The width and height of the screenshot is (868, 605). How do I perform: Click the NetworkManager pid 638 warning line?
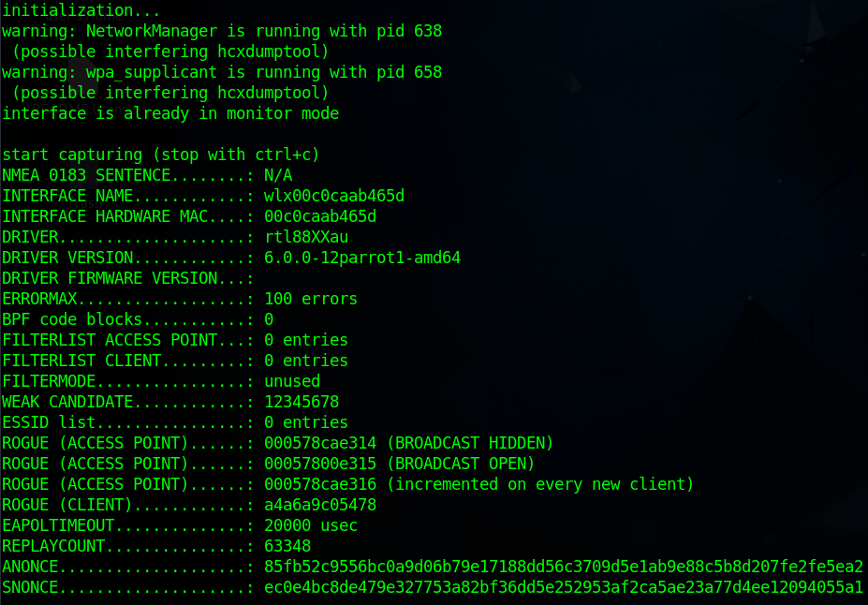[222, 31]
